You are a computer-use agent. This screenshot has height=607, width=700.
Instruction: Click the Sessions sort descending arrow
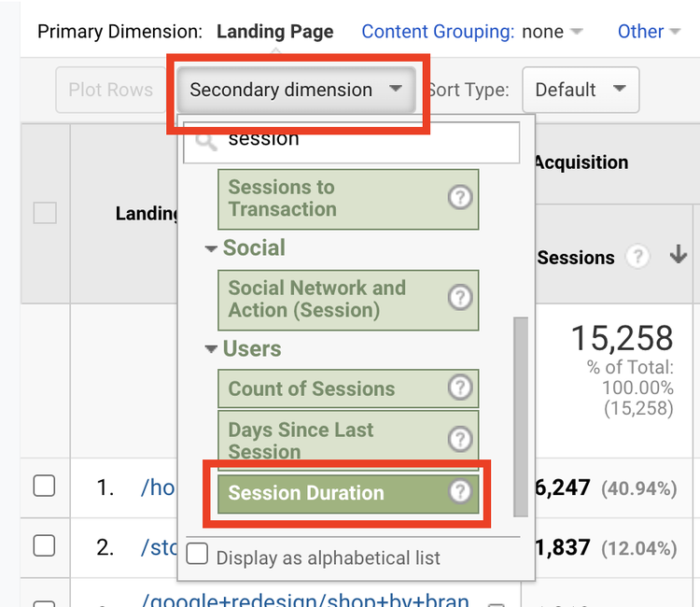point(679,255)
